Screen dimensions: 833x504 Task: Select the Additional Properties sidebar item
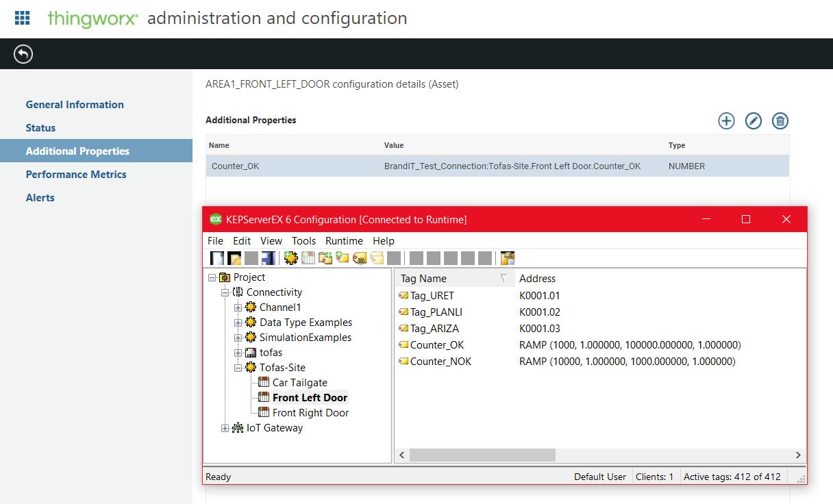pos(96,151)
